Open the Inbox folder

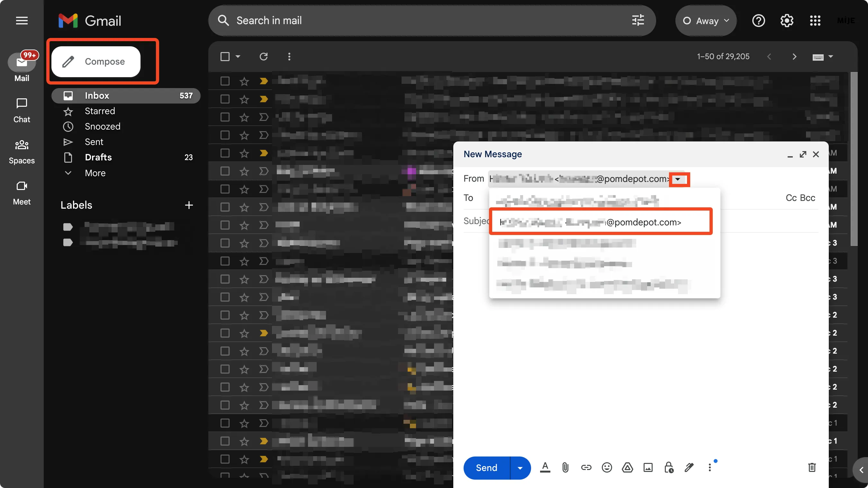click(126, 96)
